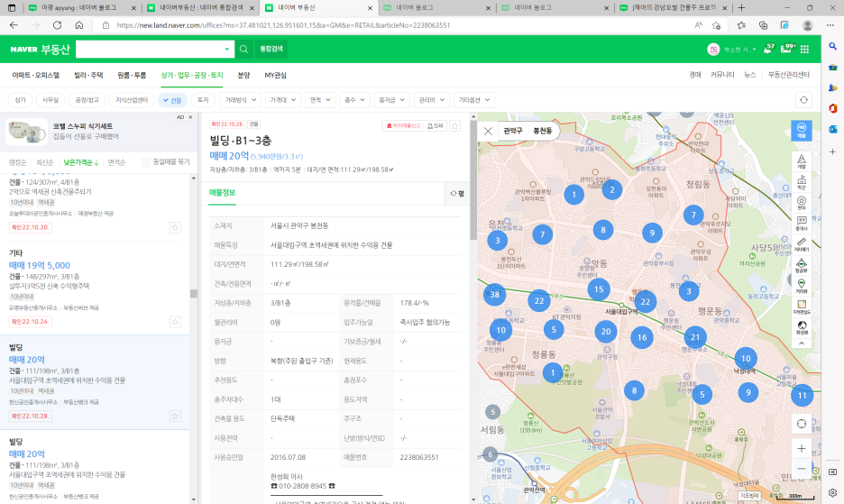
Task: Toggle the 공장/창고 property type filter
Action: click(87, 99)
